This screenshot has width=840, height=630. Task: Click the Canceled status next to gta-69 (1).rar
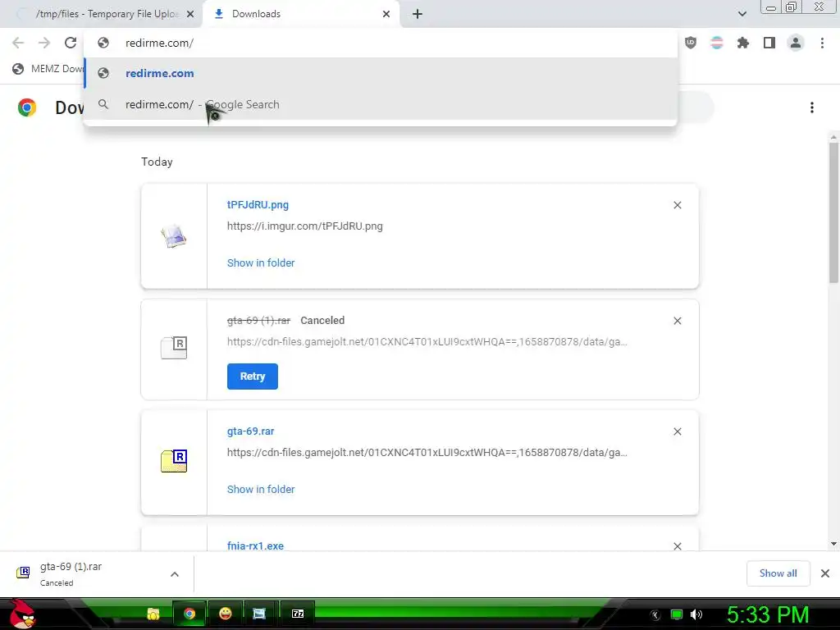tap(322, 321)
